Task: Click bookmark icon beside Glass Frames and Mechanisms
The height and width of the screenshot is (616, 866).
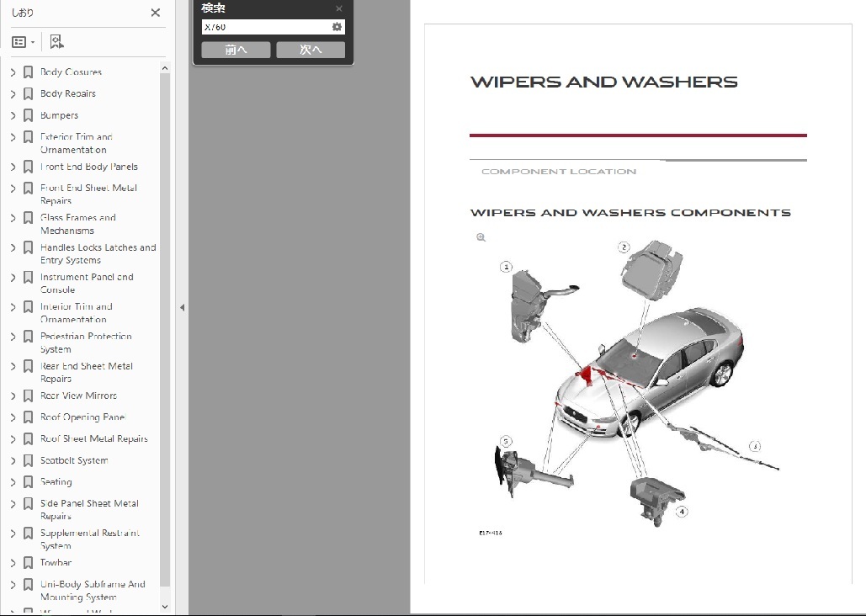Action: coord(28,218)
